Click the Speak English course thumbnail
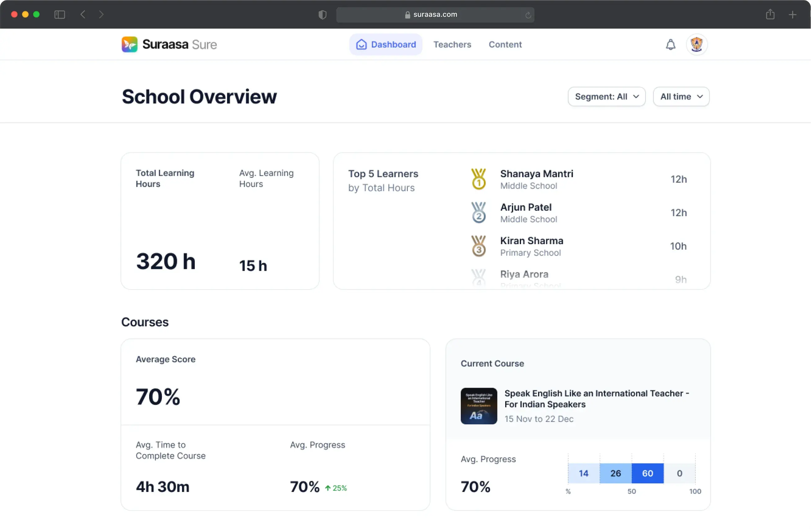Screen dimensions: 811x532 pyautogui.click(x=479, y=406)
